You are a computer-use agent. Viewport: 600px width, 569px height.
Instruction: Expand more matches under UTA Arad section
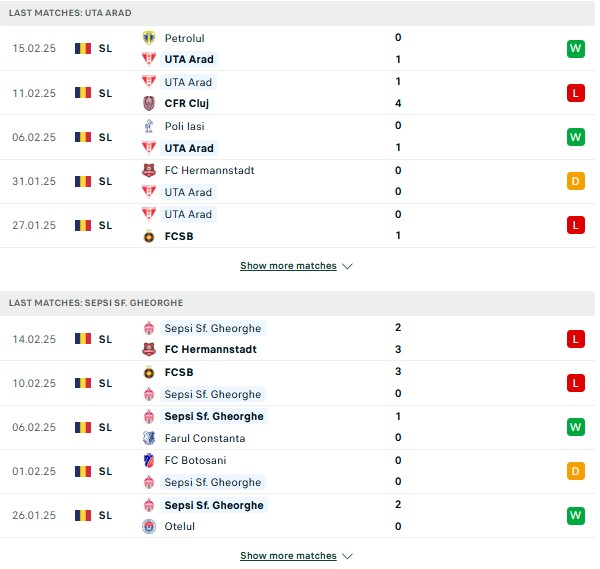click(x=288, y=266)
